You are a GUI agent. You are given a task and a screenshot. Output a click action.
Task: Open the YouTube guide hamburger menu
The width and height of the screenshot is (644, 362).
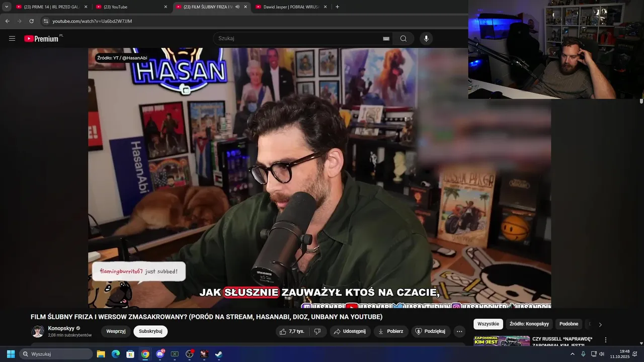12,38
